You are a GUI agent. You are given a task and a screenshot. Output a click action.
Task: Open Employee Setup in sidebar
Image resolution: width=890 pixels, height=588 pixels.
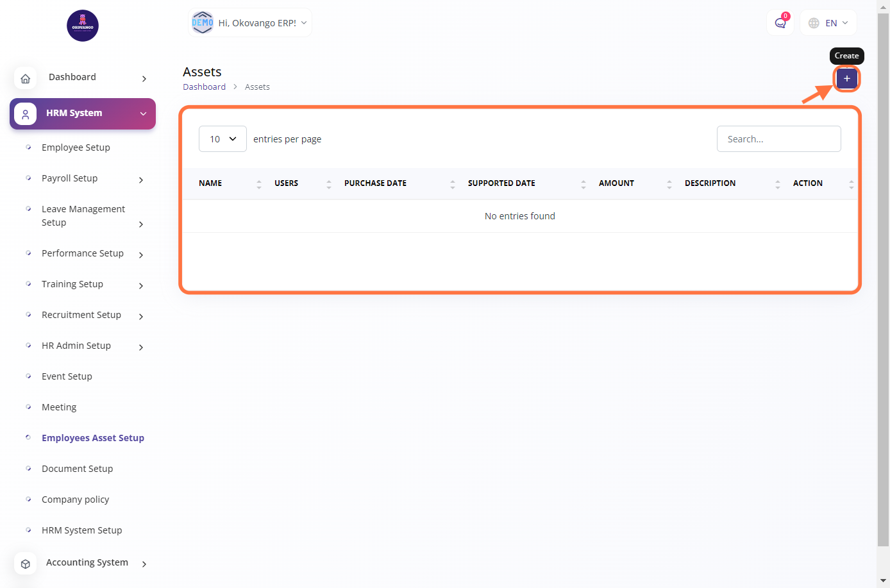coord(76,147)
